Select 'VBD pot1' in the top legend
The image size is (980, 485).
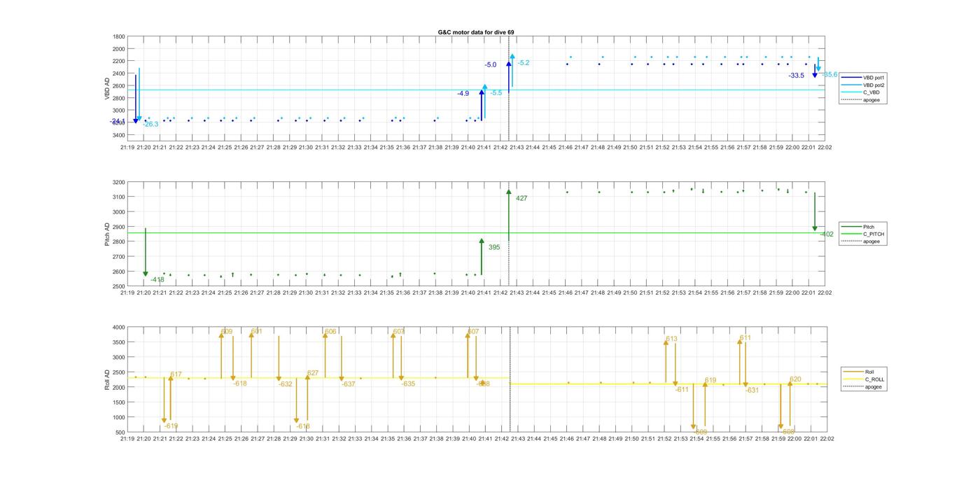[x=874, y=77]
